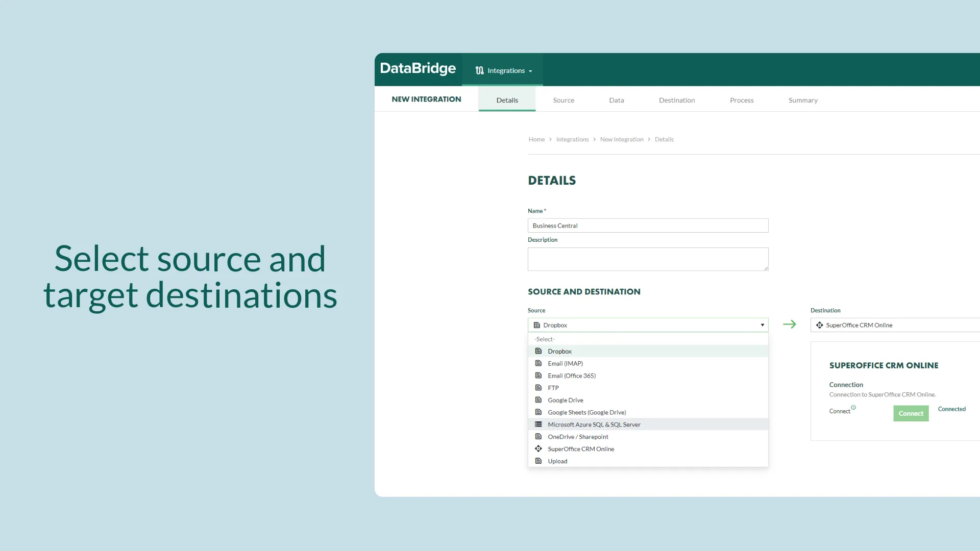
Task: Click the Name field containing Business Central
Action: [x=647, y=226]
